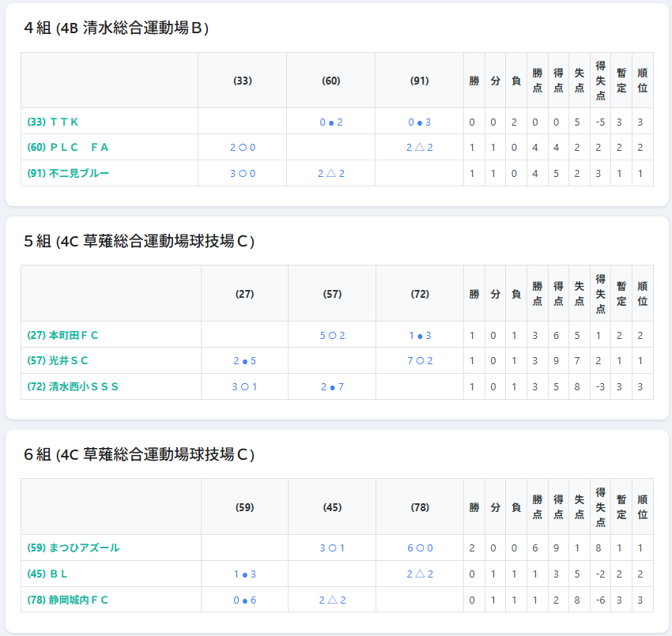The image size is (672, 636).
Task: Open the 1●3 result in BL row
Action: point(244,574)
